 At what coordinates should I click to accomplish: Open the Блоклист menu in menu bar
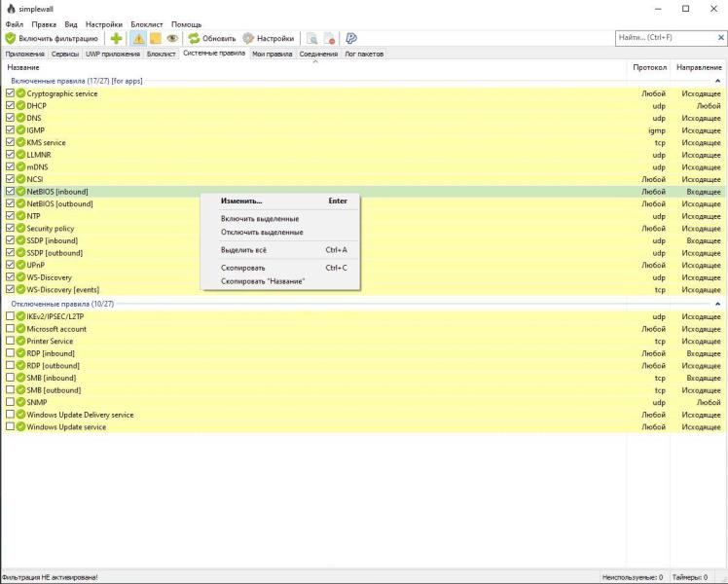tap(147, 24)
